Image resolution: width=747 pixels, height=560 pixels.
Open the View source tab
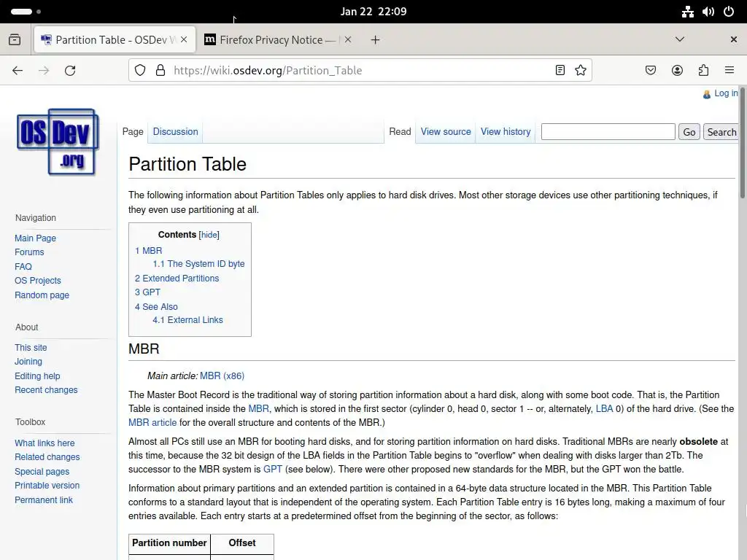[x=446, y=131]
